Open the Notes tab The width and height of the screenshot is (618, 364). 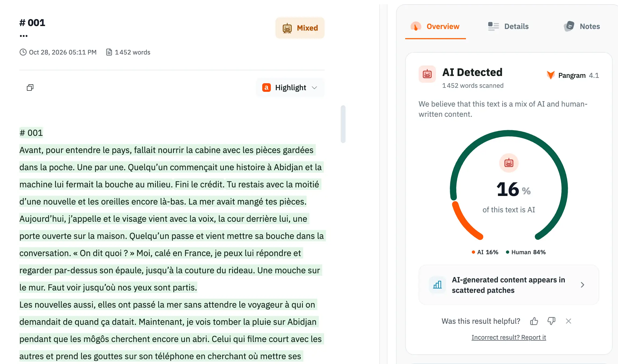click(x=582, y=26)
